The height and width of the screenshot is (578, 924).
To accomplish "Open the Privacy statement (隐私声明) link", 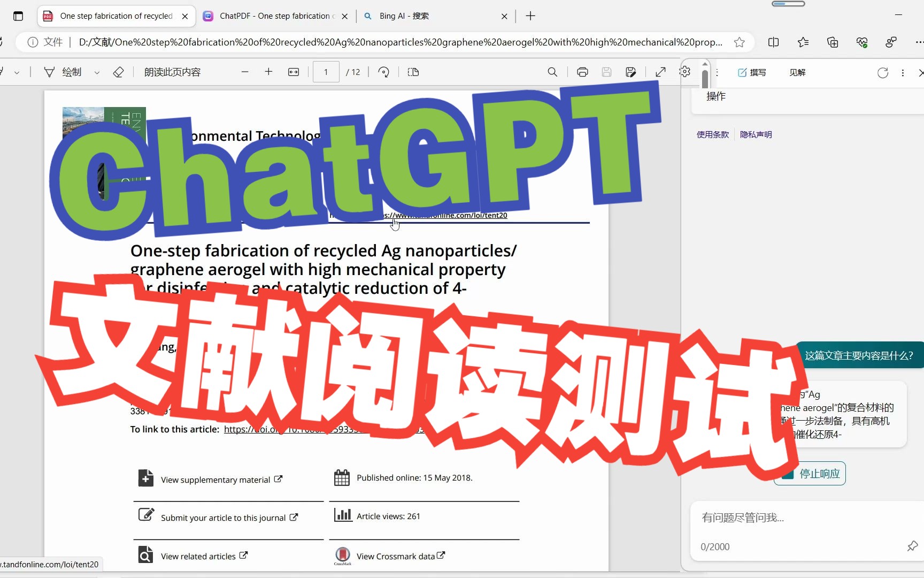I will point(756,135).
